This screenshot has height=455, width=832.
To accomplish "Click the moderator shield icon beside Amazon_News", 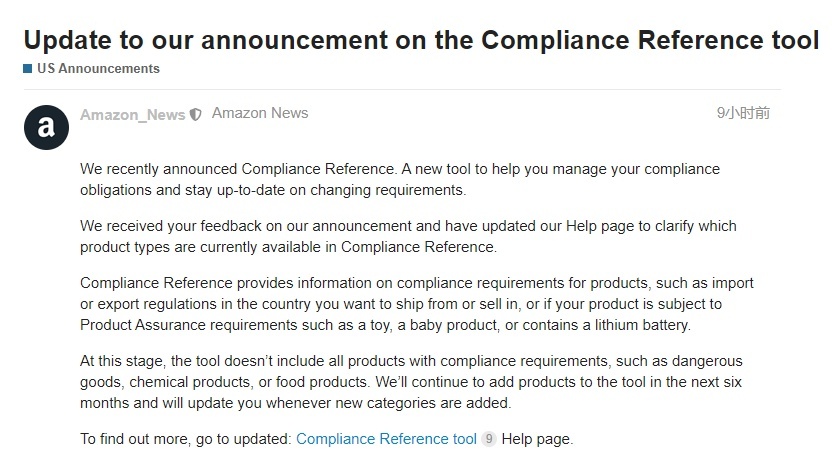I will pyautogui.click(x=196, y=115).
